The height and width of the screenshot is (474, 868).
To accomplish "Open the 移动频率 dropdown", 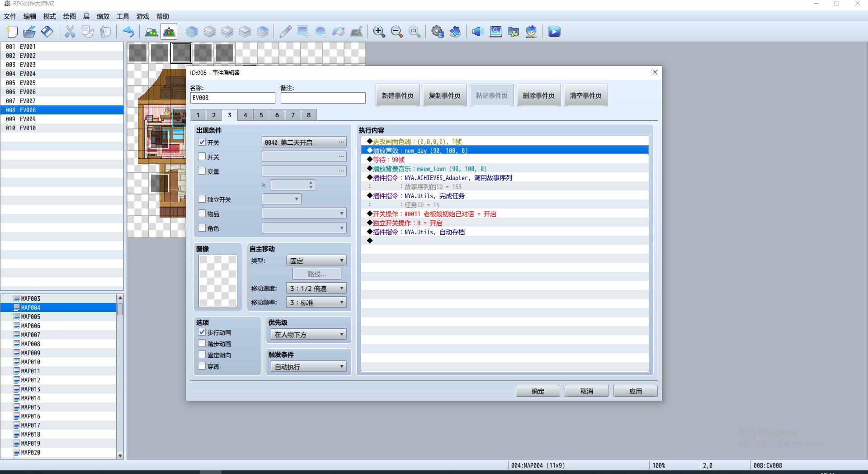I will pyautogui.click(x=316, y=302).
